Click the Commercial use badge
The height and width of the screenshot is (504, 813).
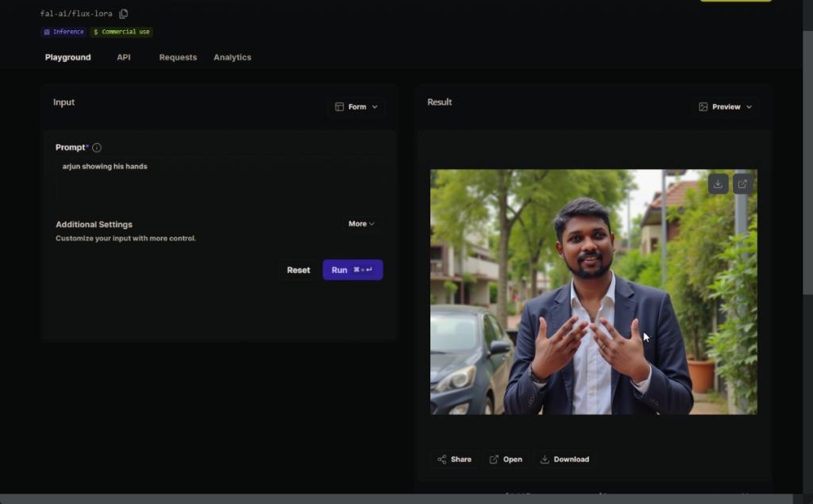[x=121, y=32]
